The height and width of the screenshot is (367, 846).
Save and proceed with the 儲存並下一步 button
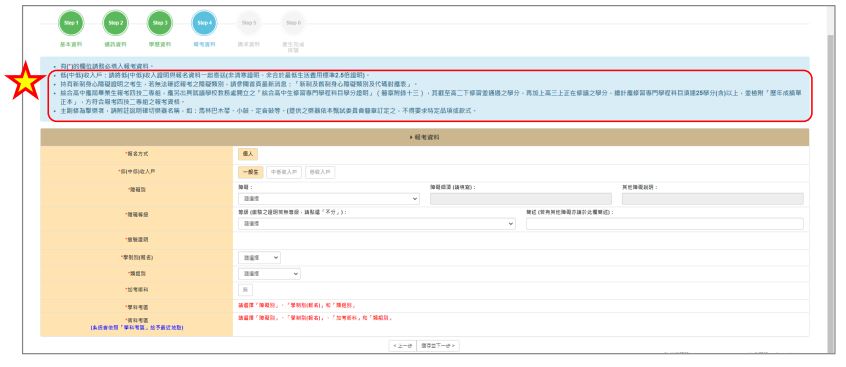438,345
